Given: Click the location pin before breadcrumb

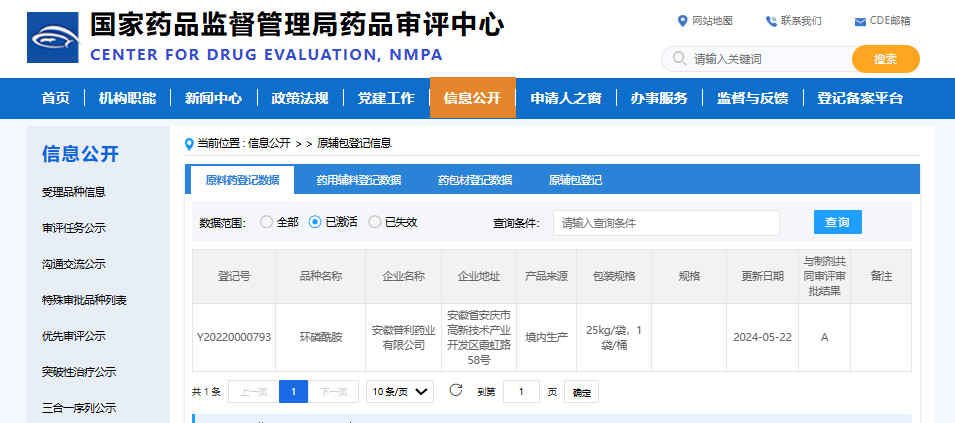Looking at the screenshot, I should pos(190,144).
